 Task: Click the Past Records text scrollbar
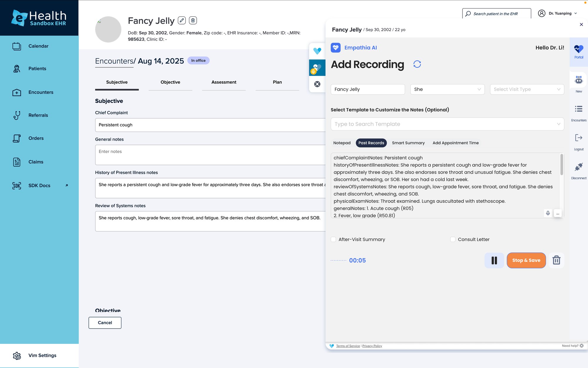(x=562, y=165)
